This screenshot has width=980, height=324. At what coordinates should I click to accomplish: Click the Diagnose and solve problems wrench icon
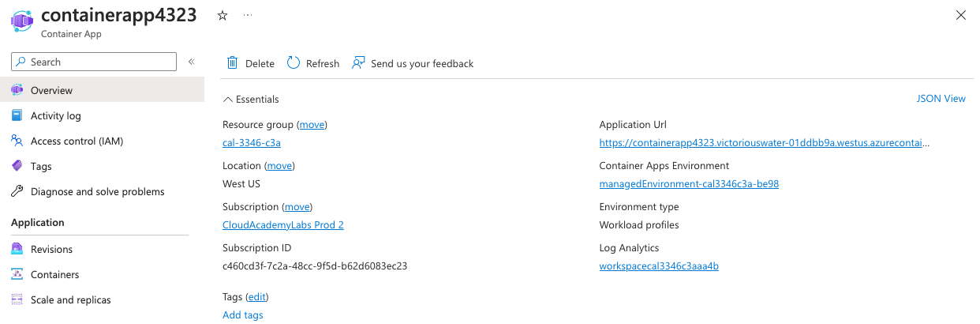coord(17,192)
